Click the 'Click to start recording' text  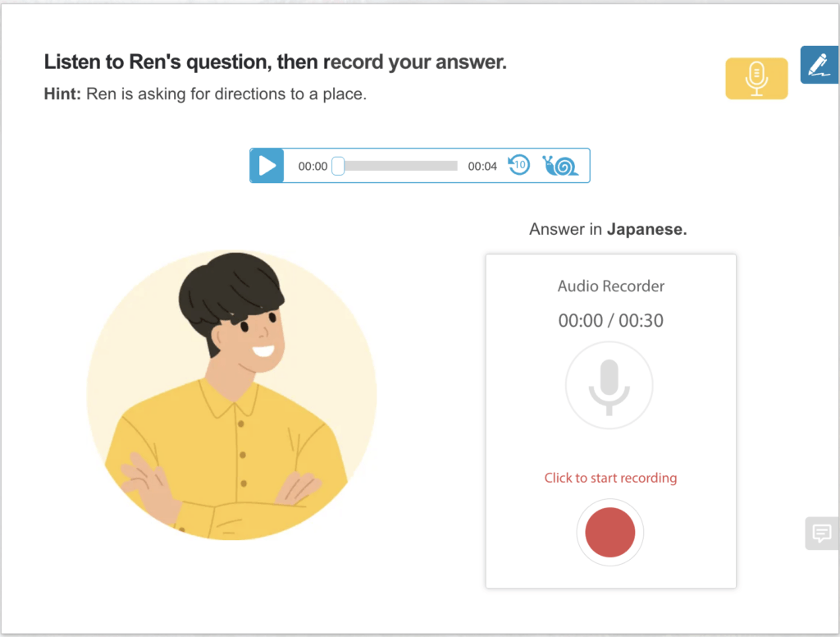pyautogui.click(x=610, y=478)
